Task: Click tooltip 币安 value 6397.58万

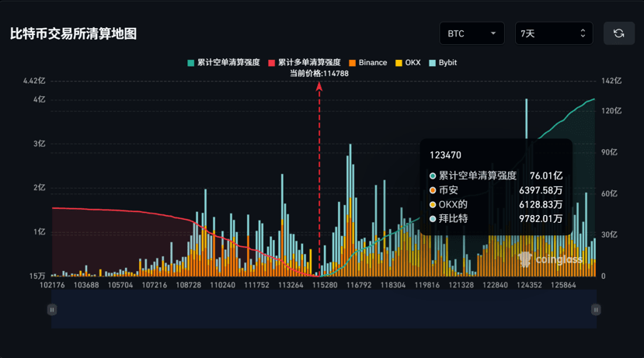Action: point(541,190)
